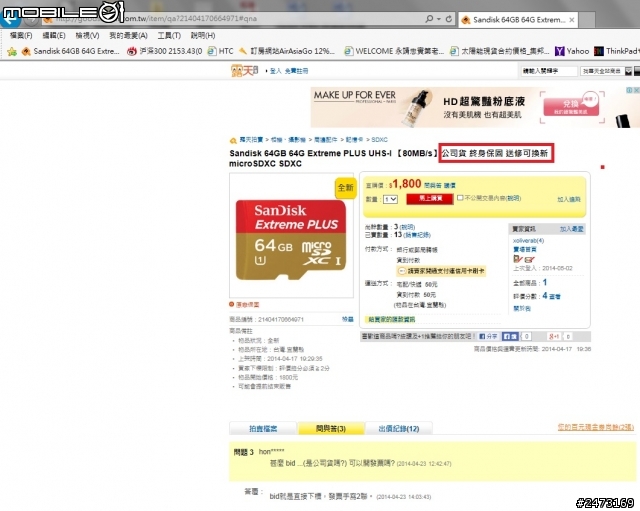Click the 給賣家的匯款資訊 link
This screenshot has height=511, width=640.
391,319
